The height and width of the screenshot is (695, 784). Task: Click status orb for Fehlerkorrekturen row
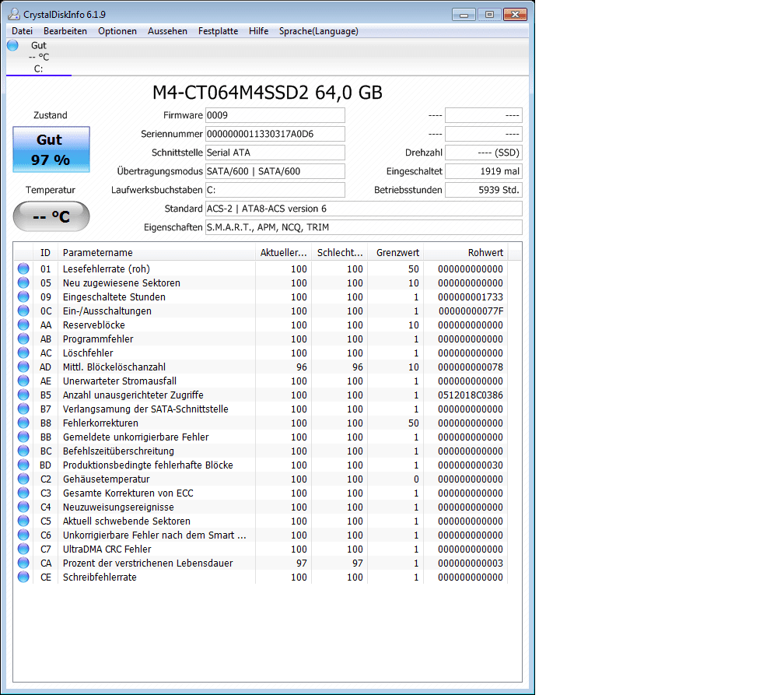[23, 423]
